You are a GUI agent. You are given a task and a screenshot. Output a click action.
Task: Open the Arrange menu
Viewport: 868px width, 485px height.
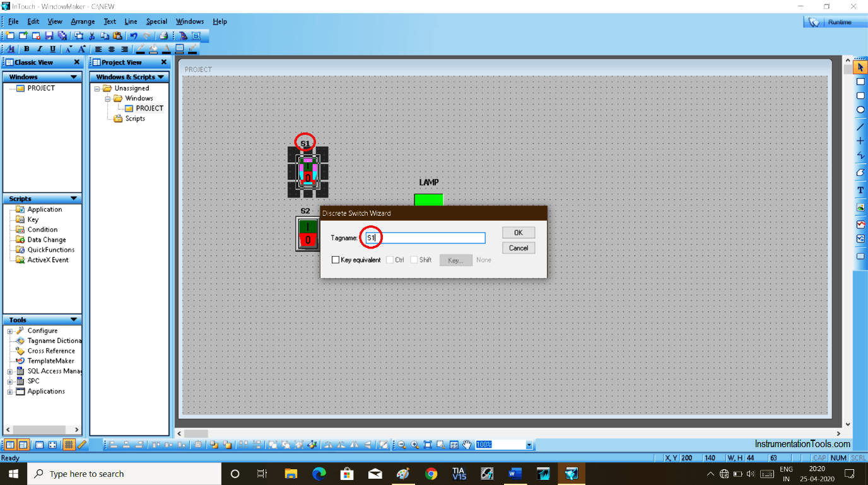[83, 21]
